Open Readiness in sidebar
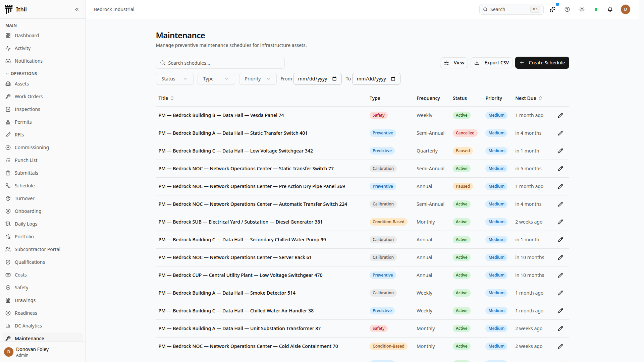Screen dimensions: 644x362 click(x=43, y=313)
